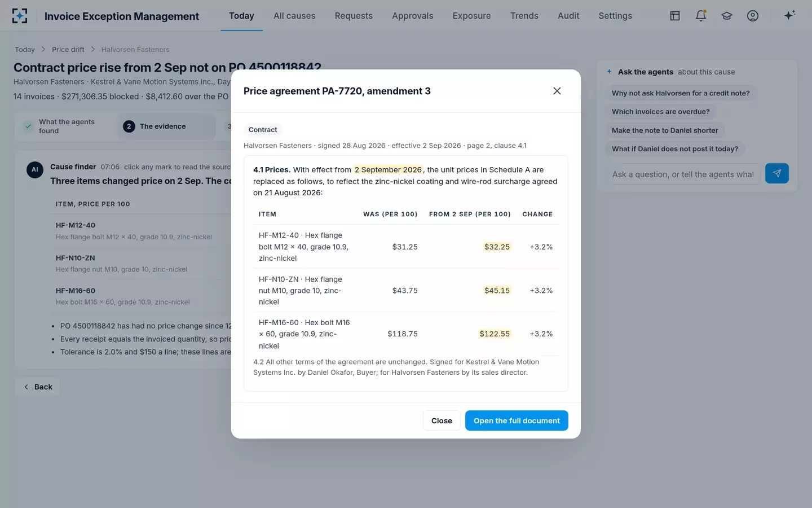This screenshot has height=508, width=812.
Task: Click the highlighted $45.15 price
Action: 497,291
